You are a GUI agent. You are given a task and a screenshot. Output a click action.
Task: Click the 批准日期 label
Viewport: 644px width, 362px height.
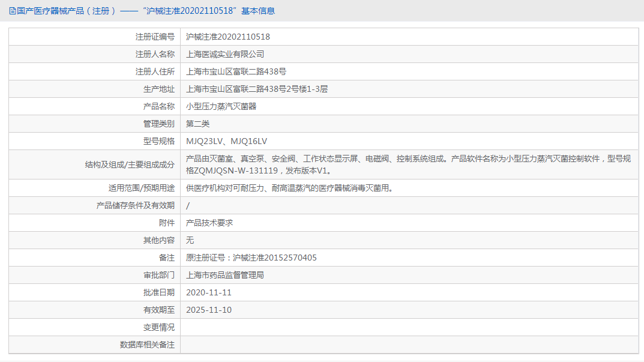pyautogui.click(x=159, y=292)
